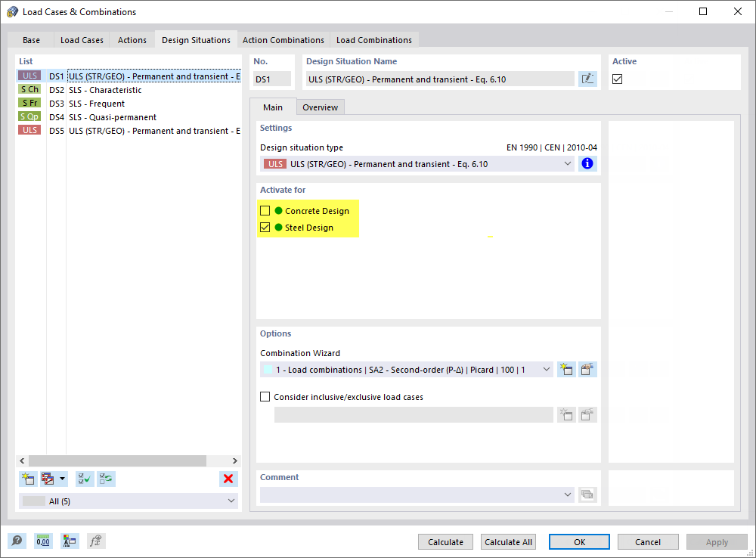
Task: Click the ULS badge of DS5
Action: point(30,130)
